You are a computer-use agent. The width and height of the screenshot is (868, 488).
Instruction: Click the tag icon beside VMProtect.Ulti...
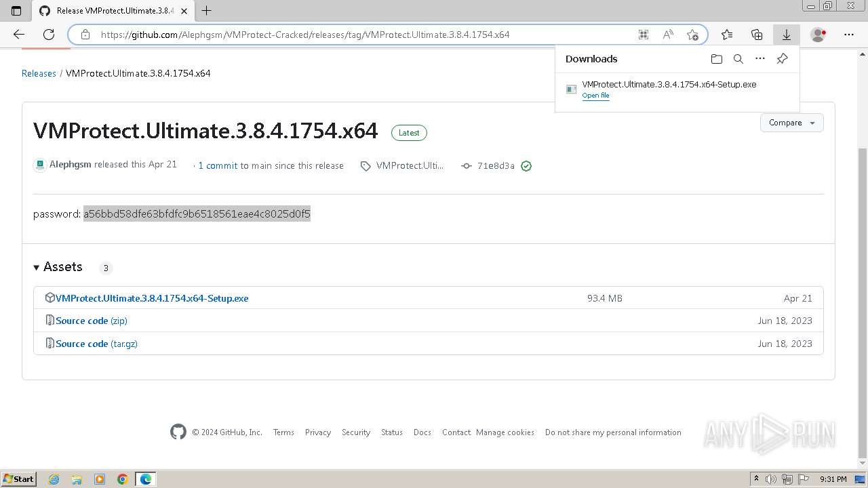coord(366,166)
